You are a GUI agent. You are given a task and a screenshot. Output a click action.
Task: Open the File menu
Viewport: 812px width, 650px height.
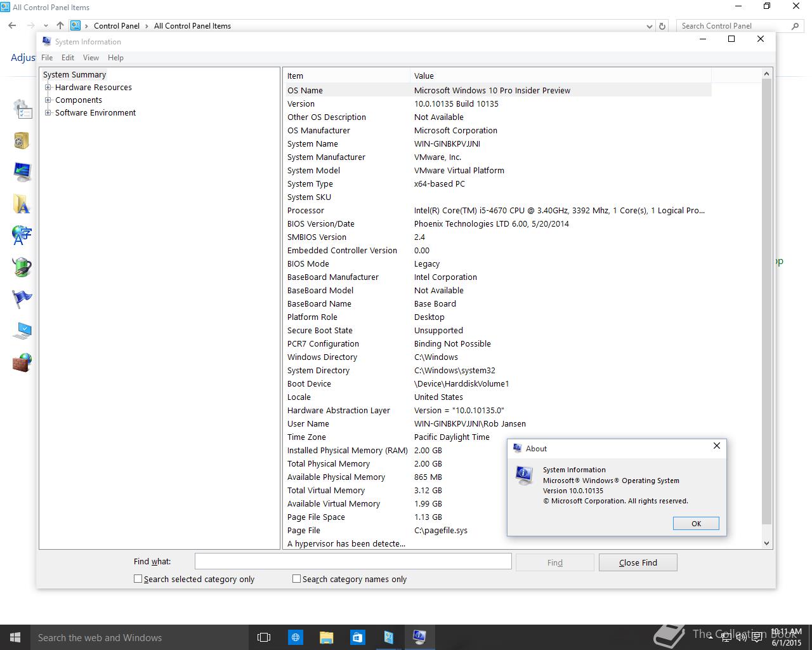tap(47, 58)
